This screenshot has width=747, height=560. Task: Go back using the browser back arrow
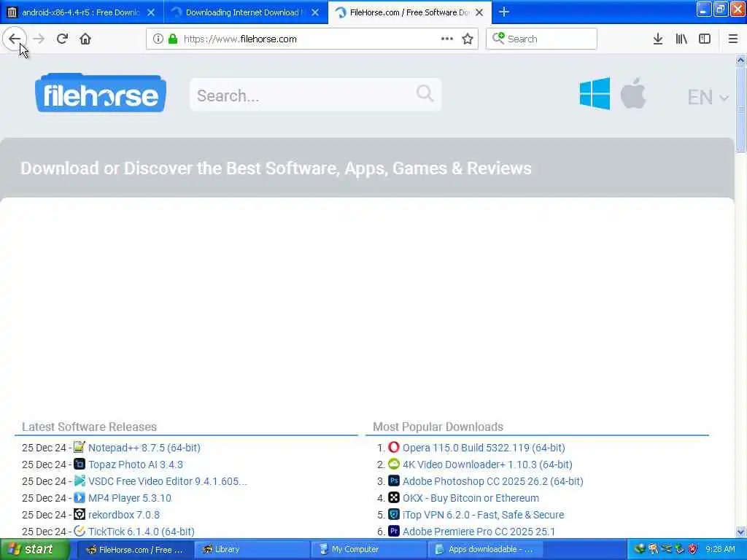coord(15,39)
